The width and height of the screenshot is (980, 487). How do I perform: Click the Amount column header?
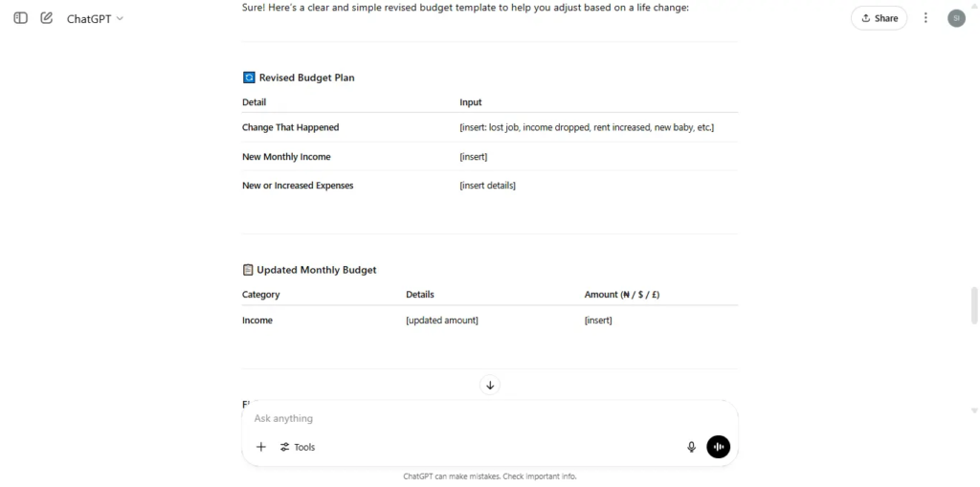point(622,295)
